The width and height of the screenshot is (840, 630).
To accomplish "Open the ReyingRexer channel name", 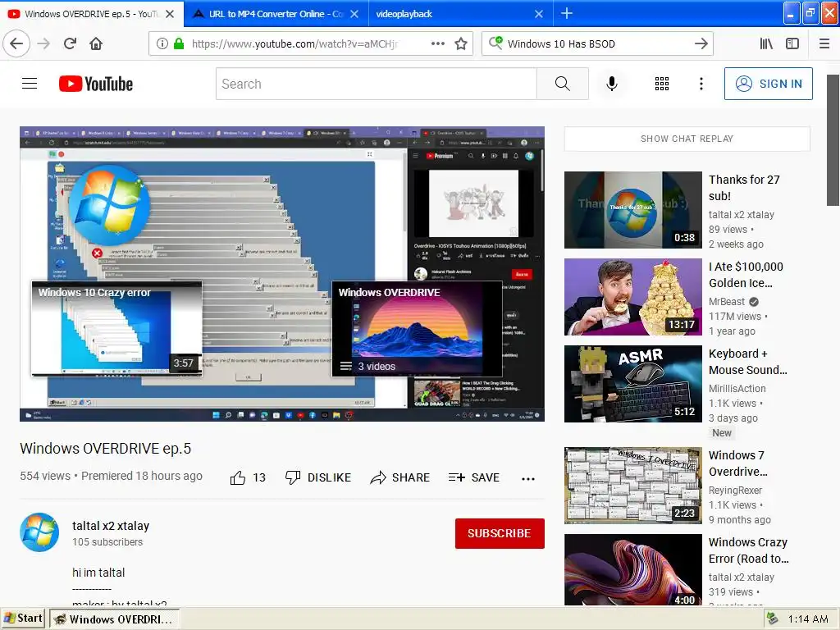I will [x=735, y=491].
